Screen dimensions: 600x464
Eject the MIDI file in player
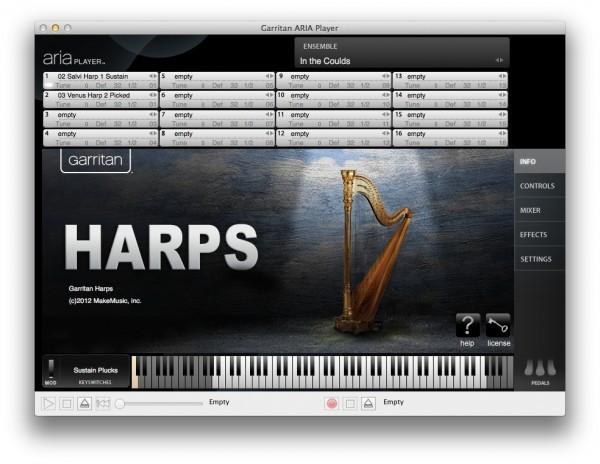(85, 403)
